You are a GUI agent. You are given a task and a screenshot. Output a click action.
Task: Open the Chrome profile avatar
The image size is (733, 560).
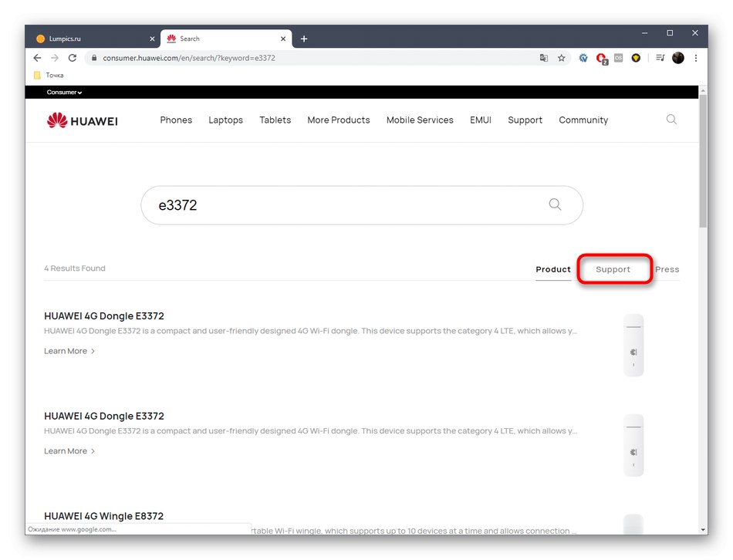(678, 58)
